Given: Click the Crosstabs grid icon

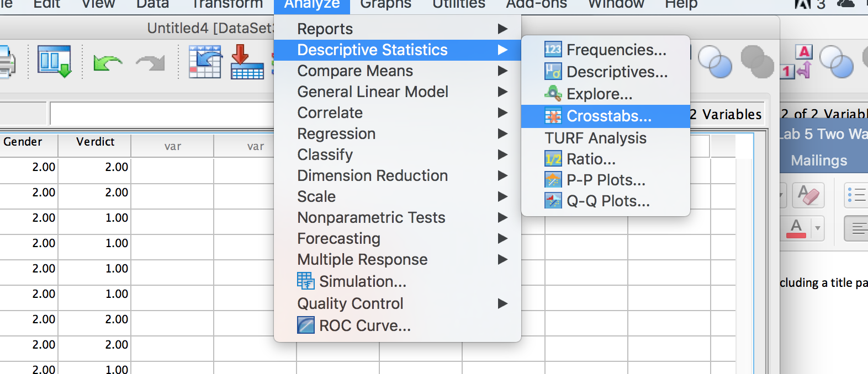Looking at the screenshot, I should point(553,116).
